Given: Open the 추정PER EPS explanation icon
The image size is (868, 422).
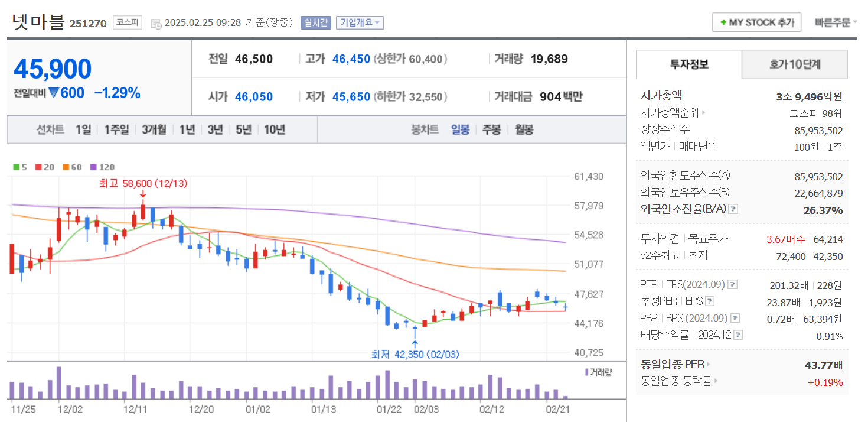Looking at the screenshot, I should (x=710, y=301).
